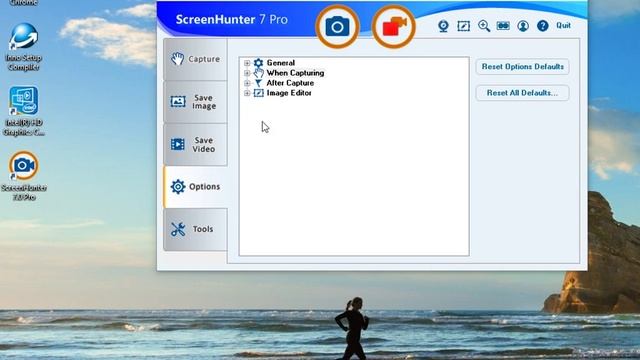The height and width of the screenshot is (360, 640).
Task: Open Intel HD Graphics desktop shortcut
Action: tap(24, 111)
